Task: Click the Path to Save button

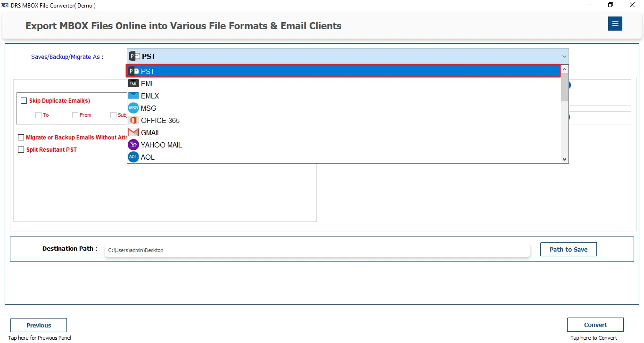Action: click(x=569, y=249)
